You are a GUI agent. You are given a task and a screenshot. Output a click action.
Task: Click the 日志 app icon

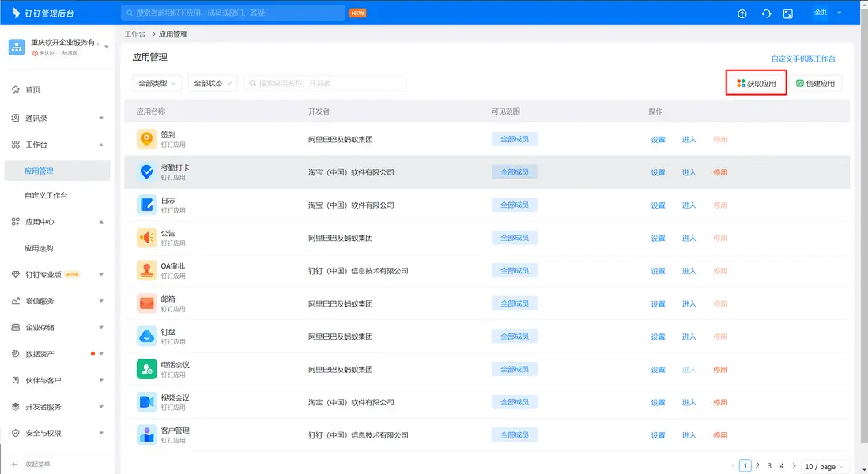click(x=147, y=205)
